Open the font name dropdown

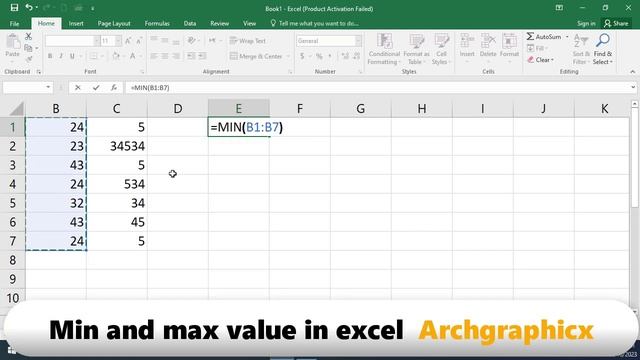click(x=97, y=41)
